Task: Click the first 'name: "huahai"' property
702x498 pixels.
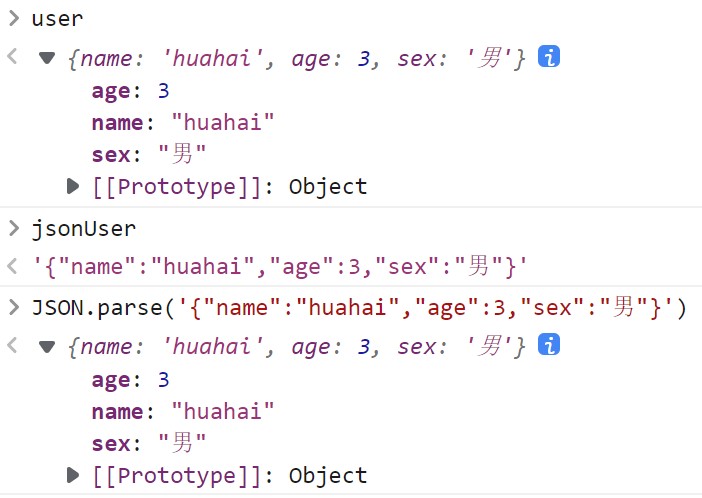Action: [x=182, y=123]
